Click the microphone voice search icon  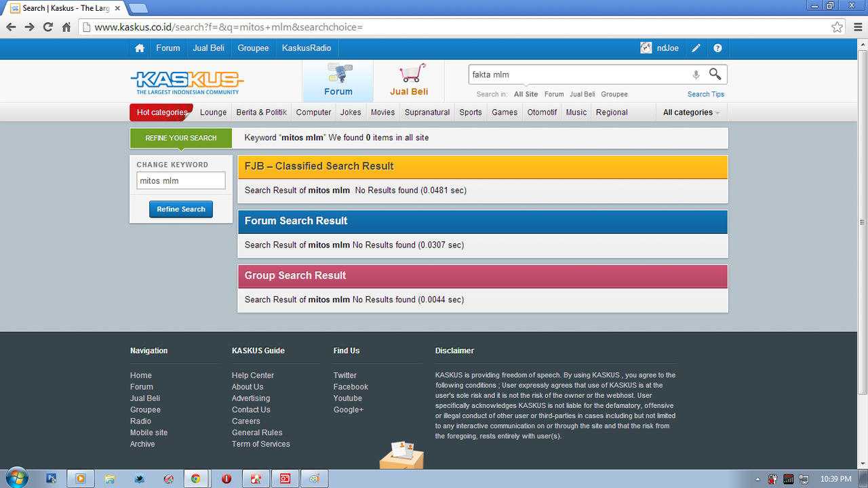pyautogui.click(x=696, y=75)
